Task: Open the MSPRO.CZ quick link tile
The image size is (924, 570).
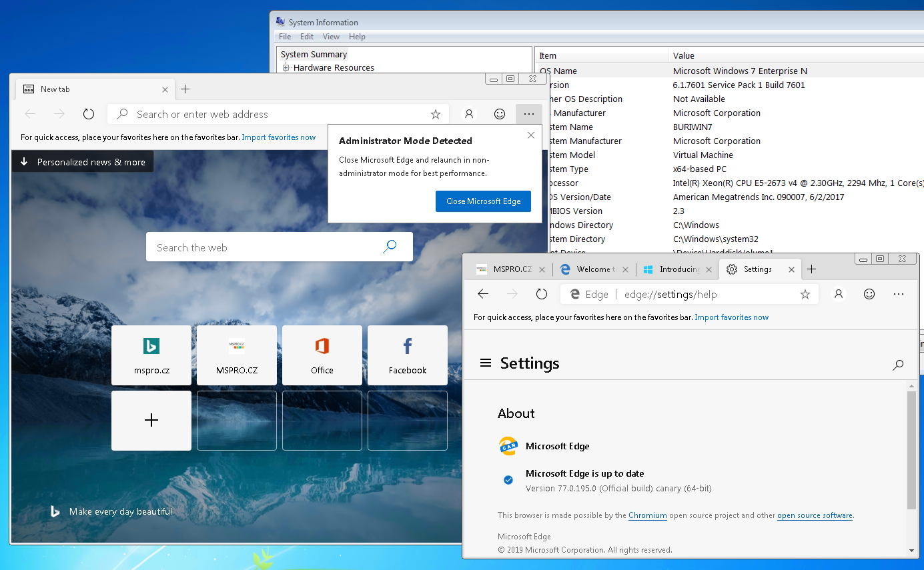Action: [x=237, y=355]
